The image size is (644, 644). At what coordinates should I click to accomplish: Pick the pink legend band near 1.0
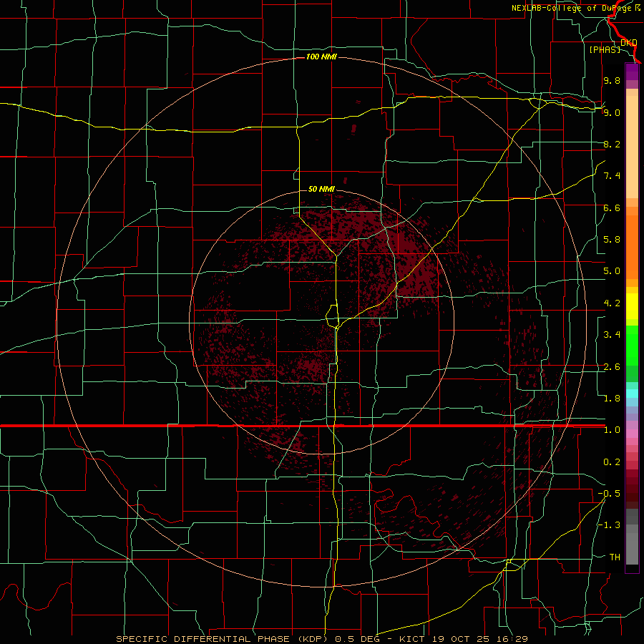coord(632,434)
